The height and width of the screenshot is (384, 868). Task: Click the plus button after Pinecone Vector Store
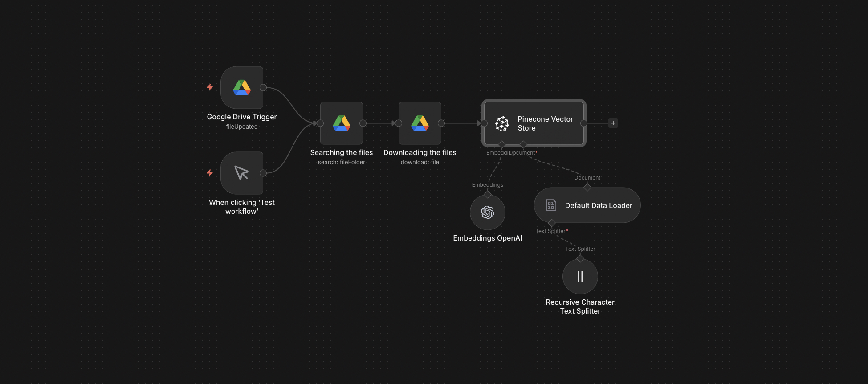click(613, 123)
